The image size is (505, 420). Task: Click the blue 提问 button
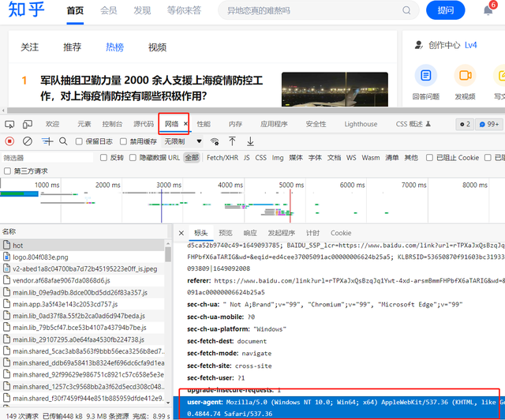click(x=445, y=10)
